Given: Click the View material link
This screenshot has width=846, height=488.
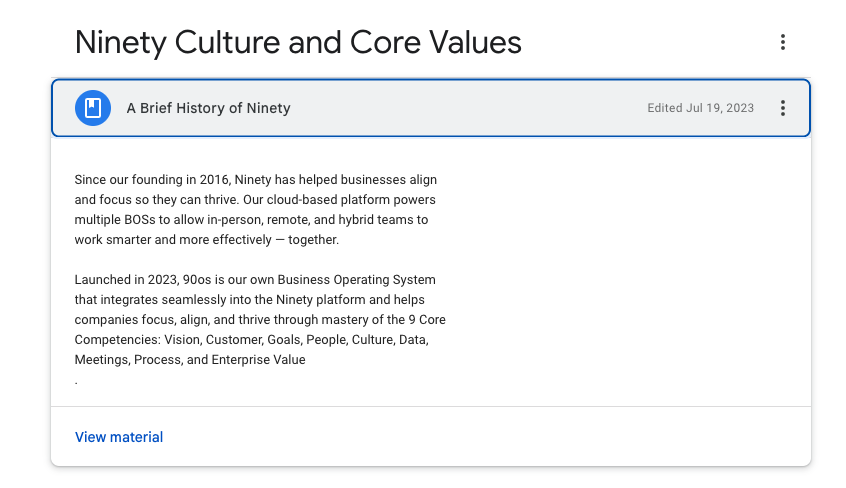Looking at the screenshot, I should point(119,437).
